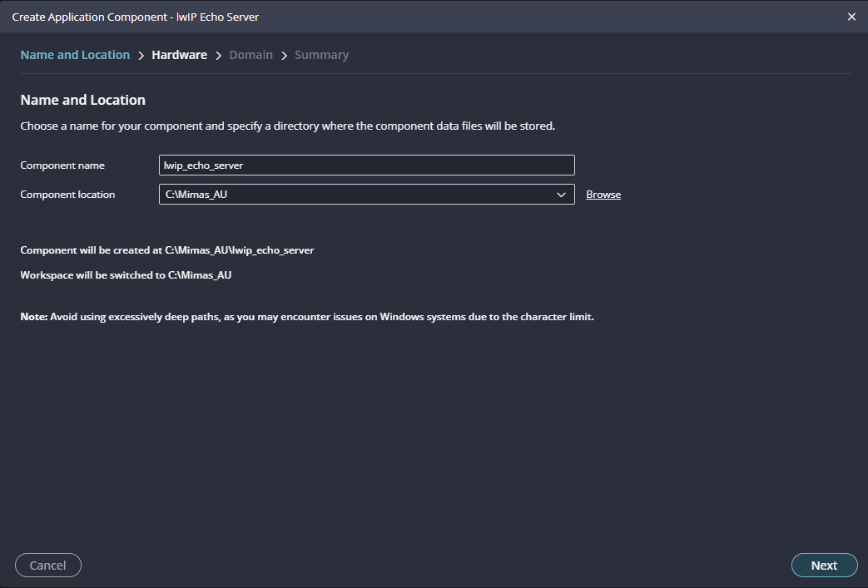Close the Create Application Component dialog
This screenshot has height=588, width=868.
851,17
